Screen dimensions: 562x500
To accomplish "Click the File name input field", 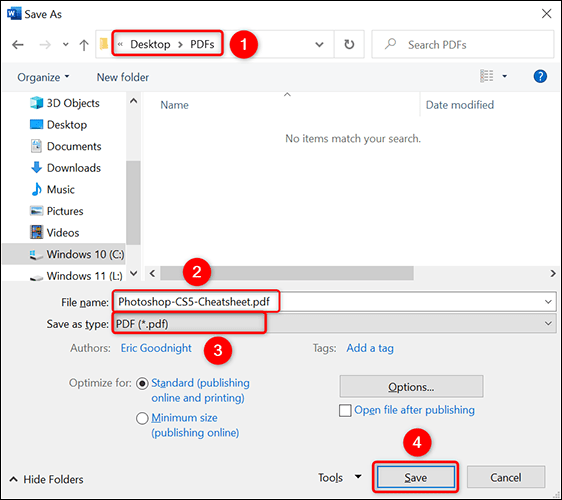I will click(334, 302).
